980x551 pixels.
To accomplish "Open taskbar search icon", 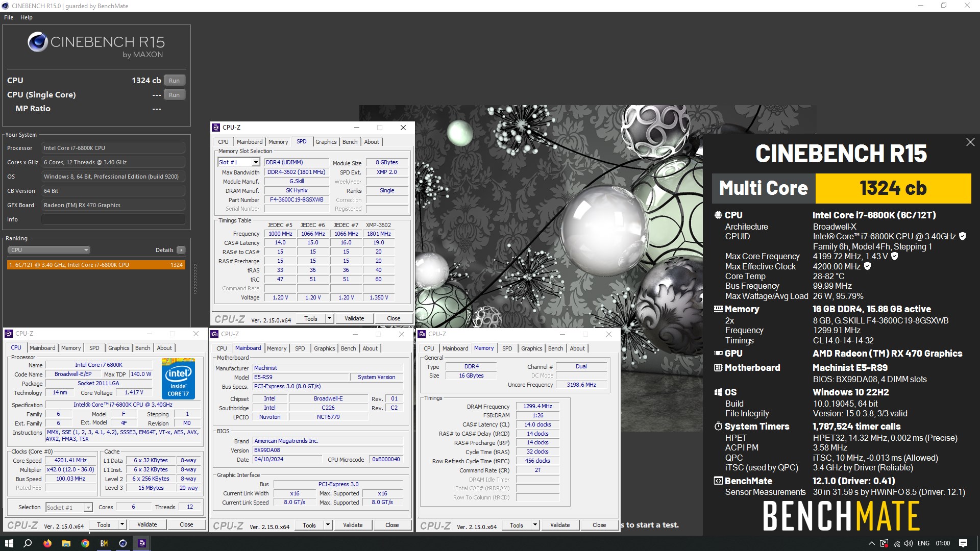I will (x=28, y=543).
